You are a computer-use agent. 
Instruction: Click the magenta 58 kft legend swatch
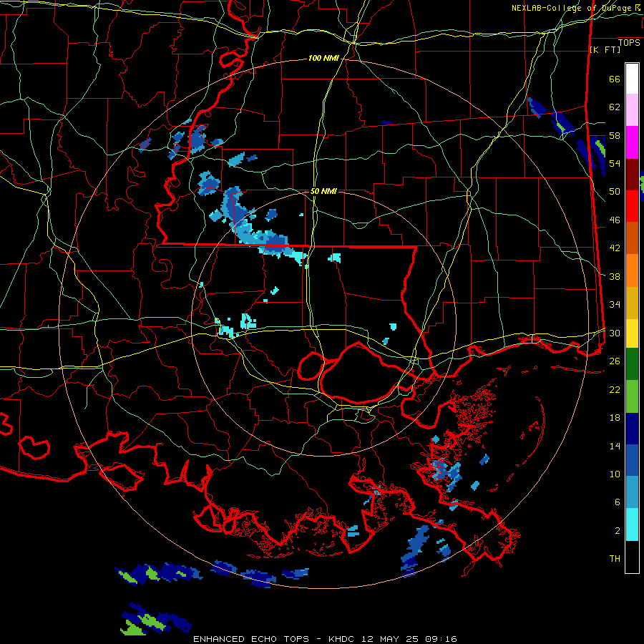(x=632, y=142)
